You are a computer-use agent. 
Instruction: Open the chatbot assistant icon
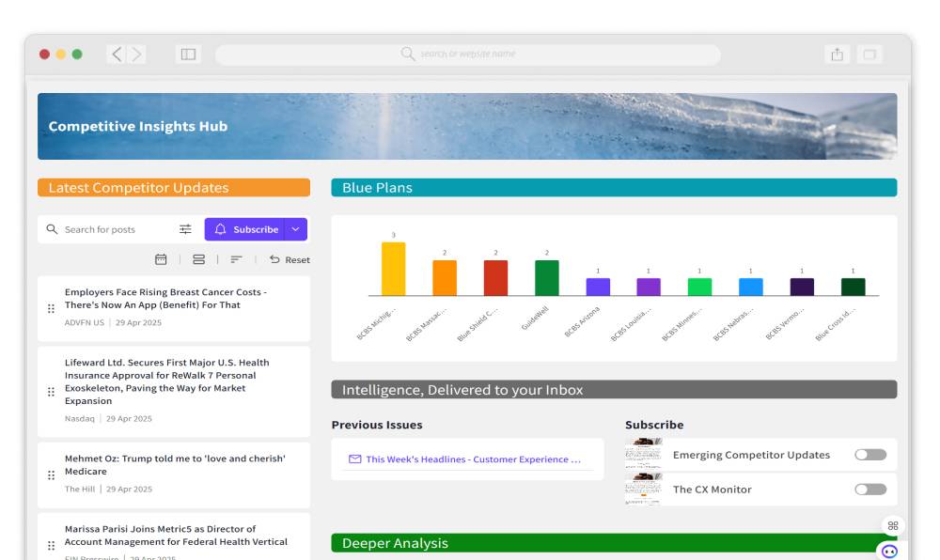pos(889,552)
